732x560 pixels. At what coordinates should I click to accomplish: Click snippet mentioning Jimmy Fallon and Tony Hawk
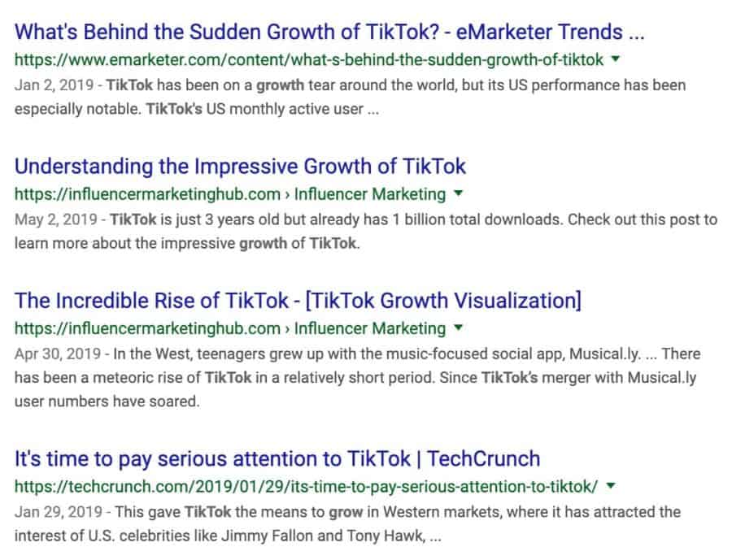tap(348, 523)
